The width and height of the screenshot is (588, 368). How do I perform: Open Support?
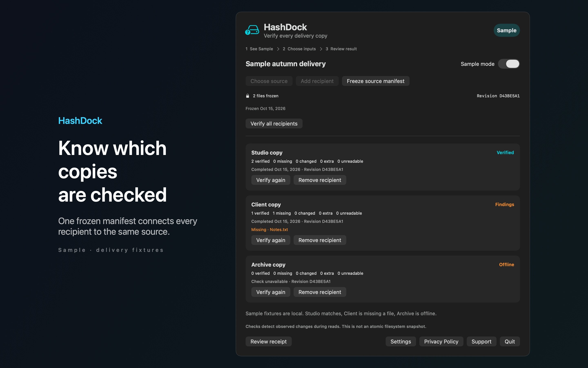[481, 341]
